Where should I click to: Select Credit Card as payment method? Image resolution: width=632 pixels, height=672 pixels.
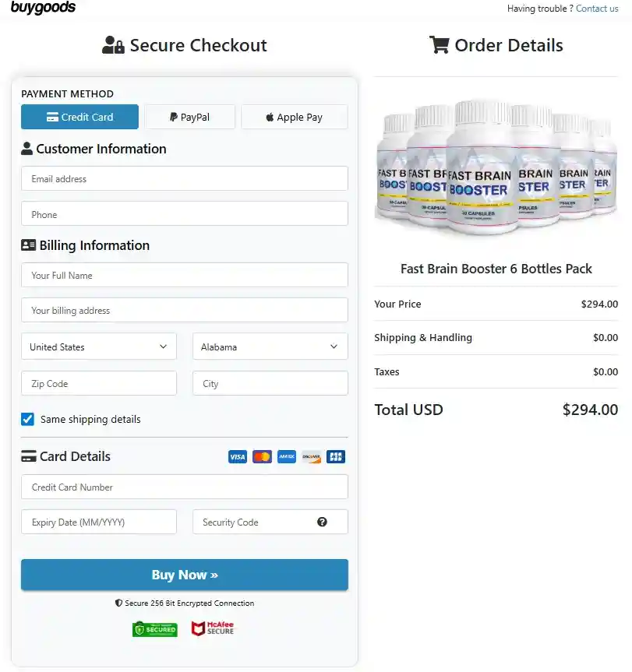point(79,116)
